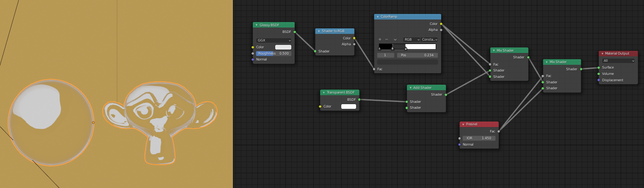Select the sphere object in the viewport
Viewport: 644px width, 188px height.
tap(51, 122)
